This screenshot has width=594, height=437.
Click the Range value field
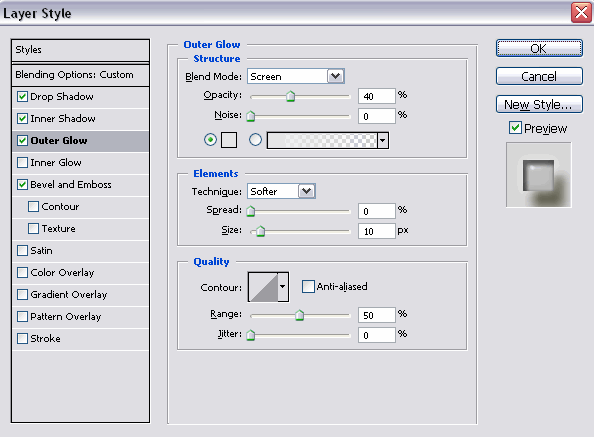point(377,315)
